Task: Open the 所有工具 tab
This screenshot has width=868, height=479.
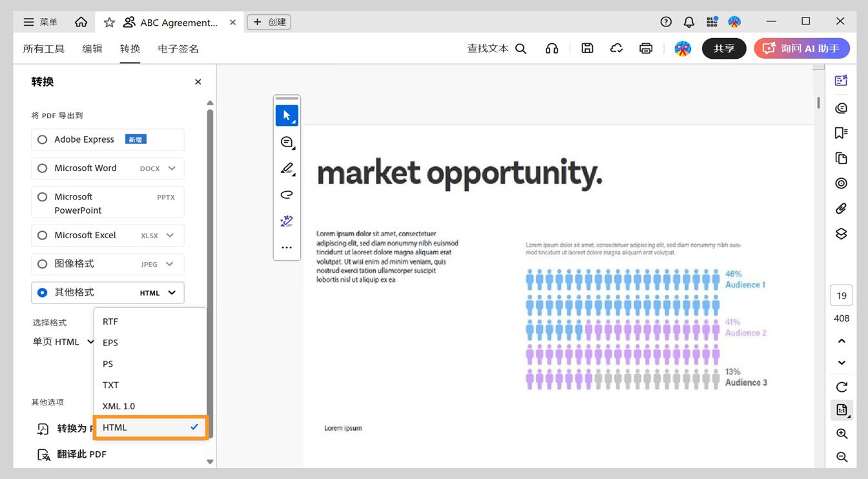Action: click(x=44, y=48)
